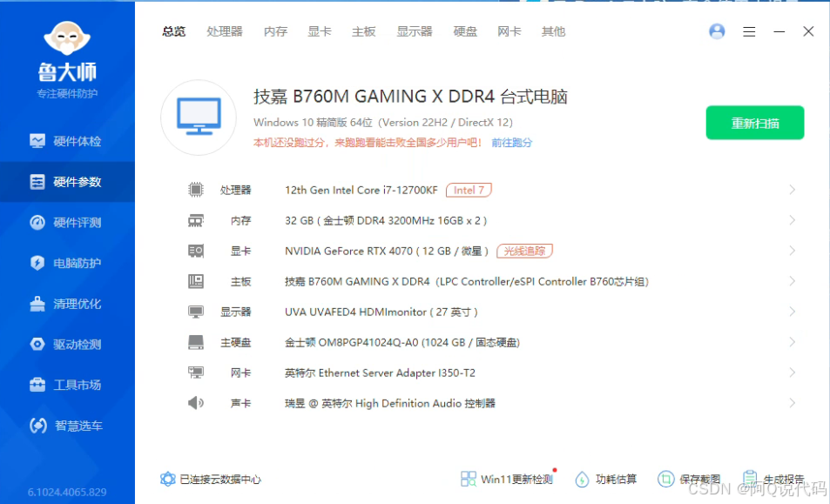Switch to the 硬盘 tab
This screenshot has height=504, width=830.
pyautogui.click(x=465, y=31)
